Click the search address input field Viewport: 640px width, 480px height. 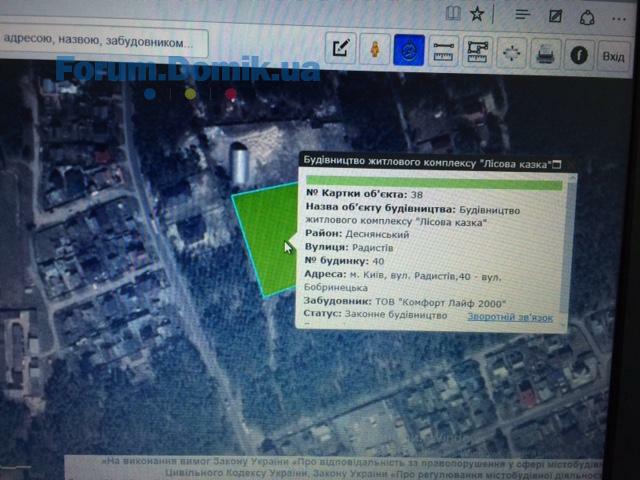(x=104, y=41)
